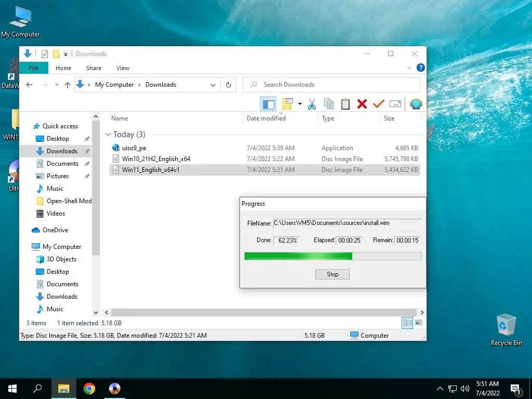Open pinned Documents under Quick access
The image size is (532, 399).
click(x=62, y=164)
